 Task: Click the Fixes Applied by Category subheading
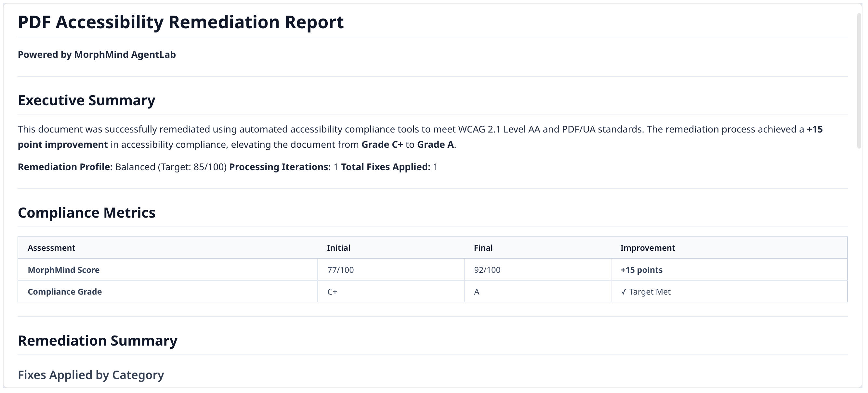point(91,375)
